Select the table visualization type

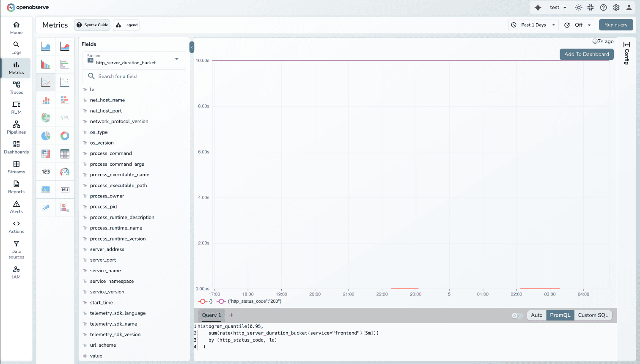[x=65, y=153]
